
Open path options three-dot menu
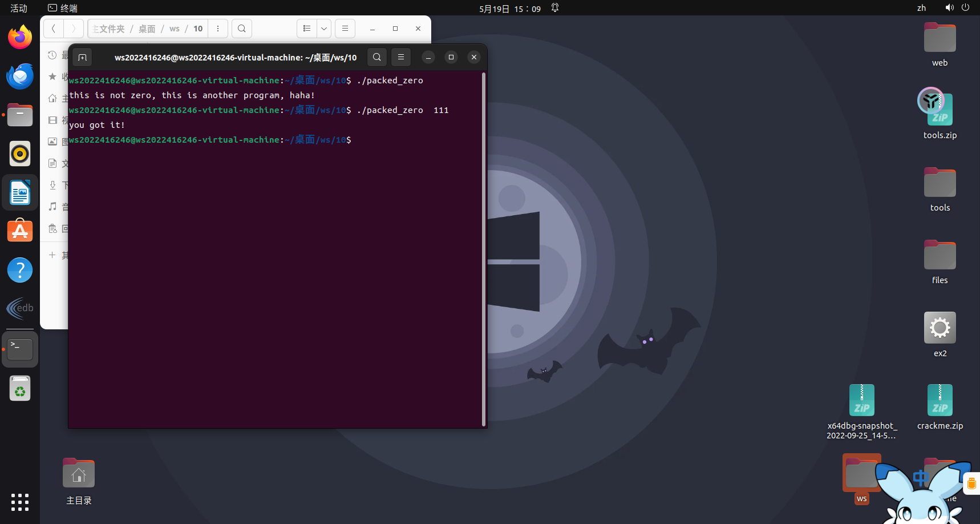pyautogui.click(x=218, y=29)
